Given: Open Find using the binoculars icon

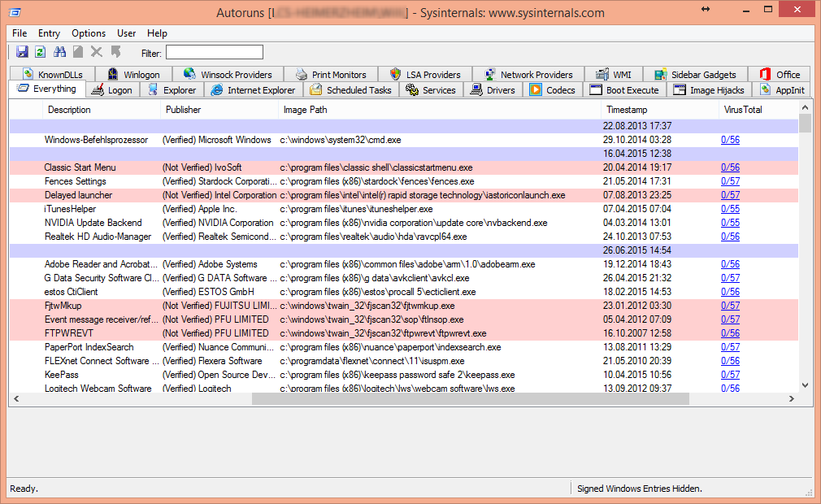Looking at the screenshot, I should [59, 52].
